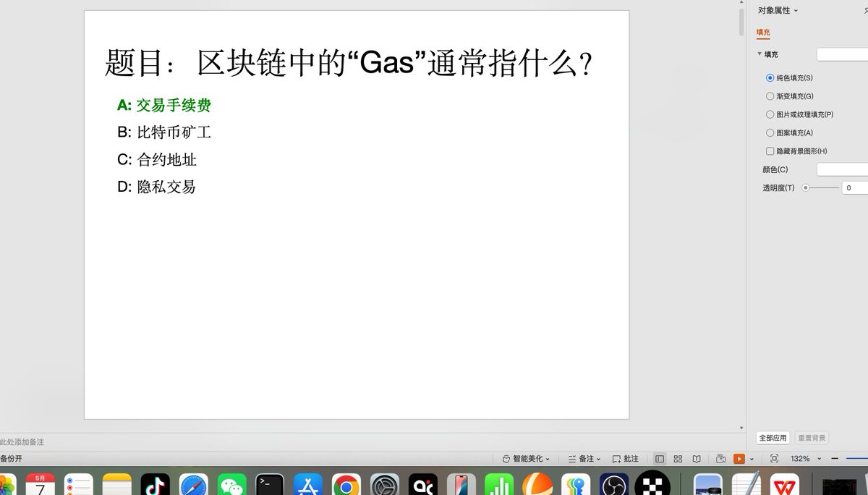The image size is (868, 495).
Task: Open the TextEdit pen-and-paper Dock icon
Action: point(746,485)
